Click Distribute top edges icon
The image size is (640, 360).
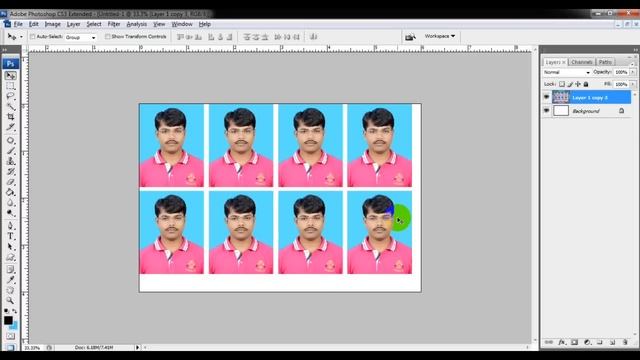(x=247, y=37)
